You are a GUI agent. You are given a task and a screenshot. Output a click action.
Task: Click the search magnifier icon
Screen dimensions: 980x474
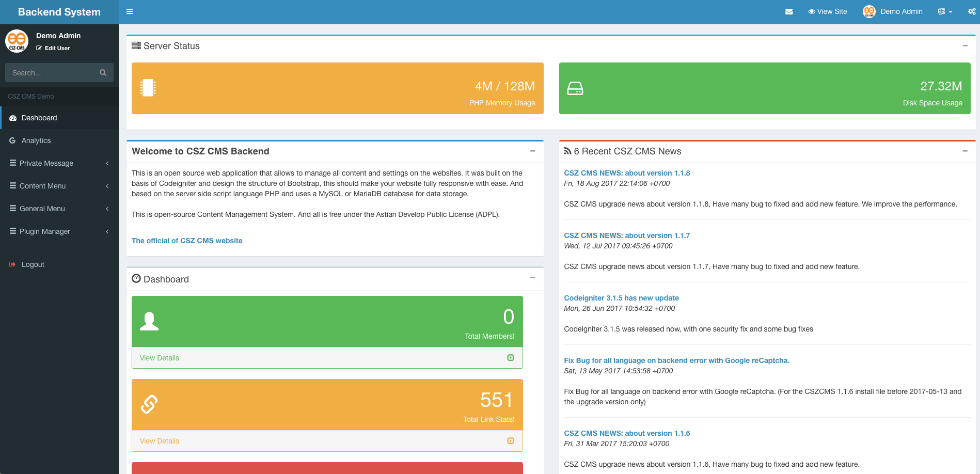[103, 73]
